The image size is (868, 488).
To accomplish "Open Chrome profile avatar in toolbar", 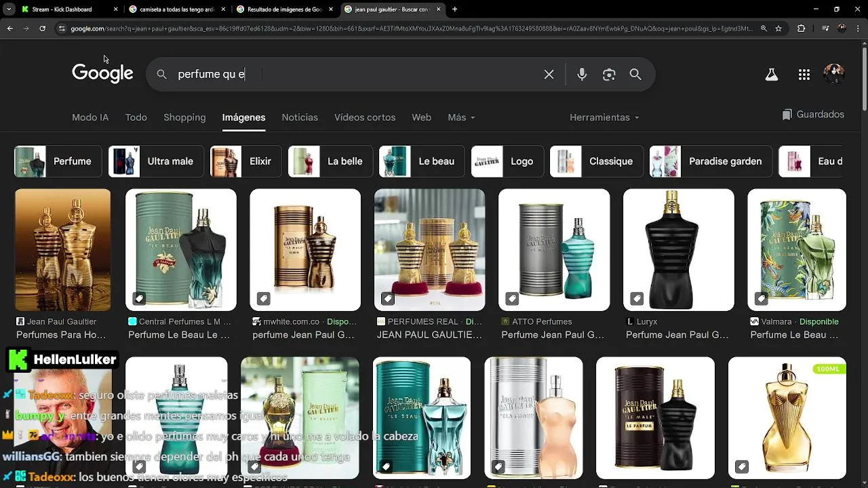I will tap(842, 28).
